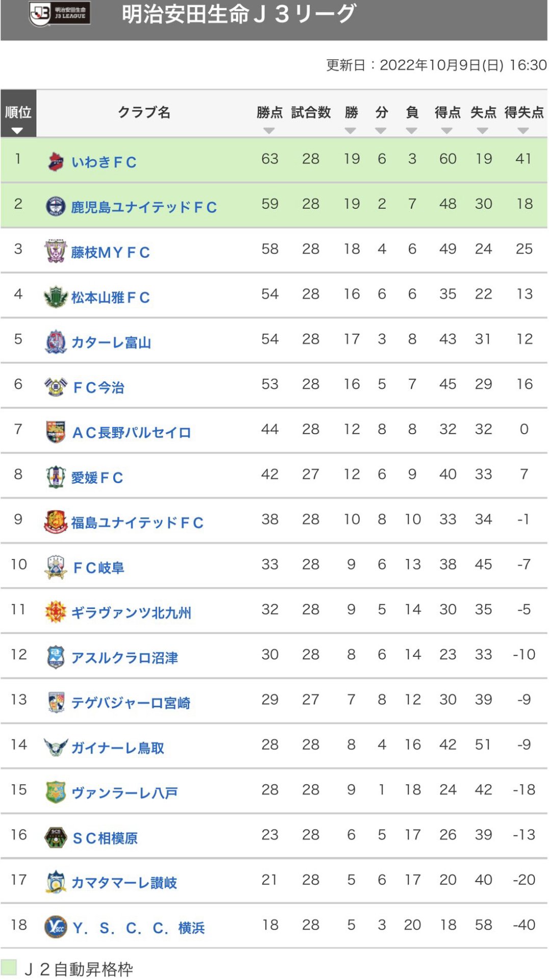
Task: Click the J3 League logo in header
Action: click(60, 14)
